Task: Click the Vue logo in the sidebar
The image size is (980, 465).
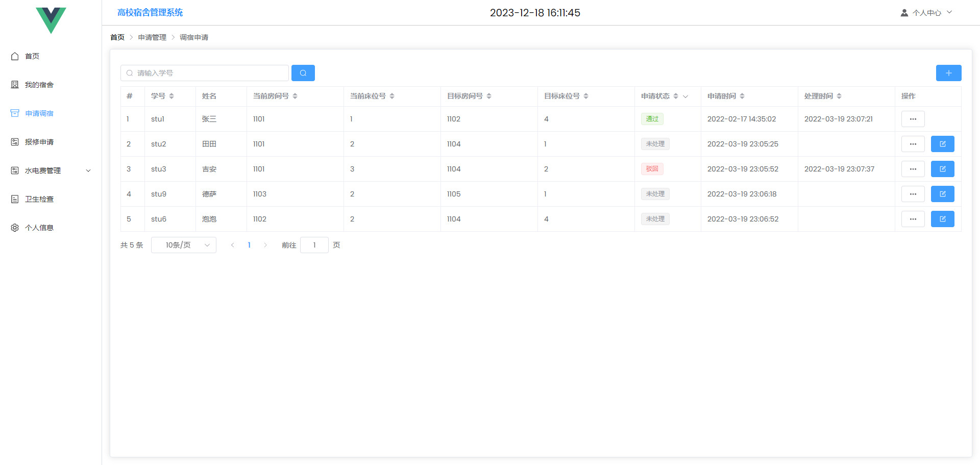Action: click(51, 20)
